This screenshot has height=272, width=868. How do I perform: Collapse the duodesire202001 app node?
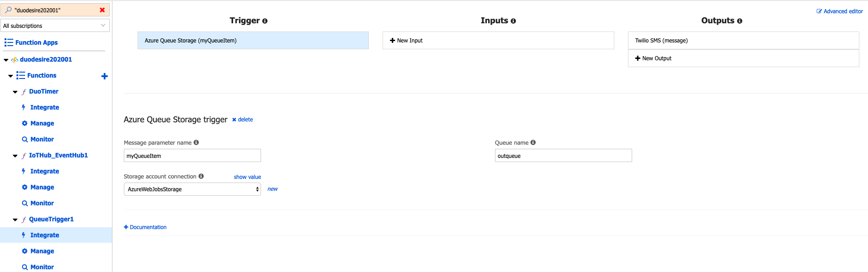coord(6,60)
